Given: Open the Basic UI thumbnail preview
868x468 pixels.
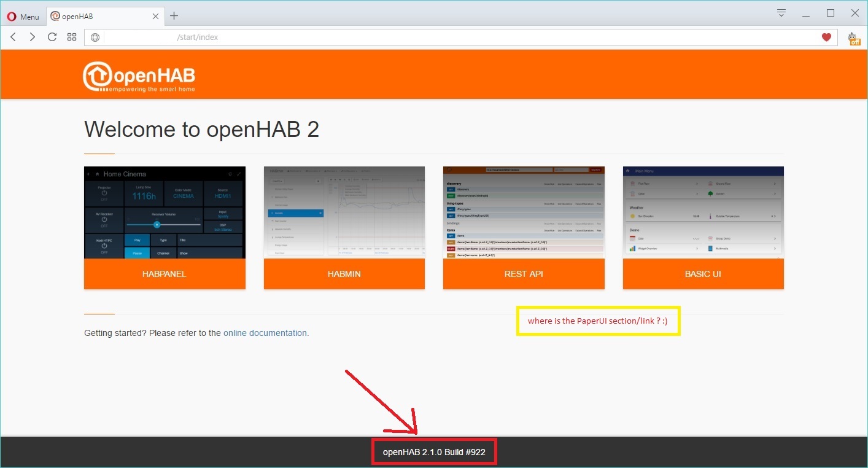Looking at the screenshot, I should (703, 213).
